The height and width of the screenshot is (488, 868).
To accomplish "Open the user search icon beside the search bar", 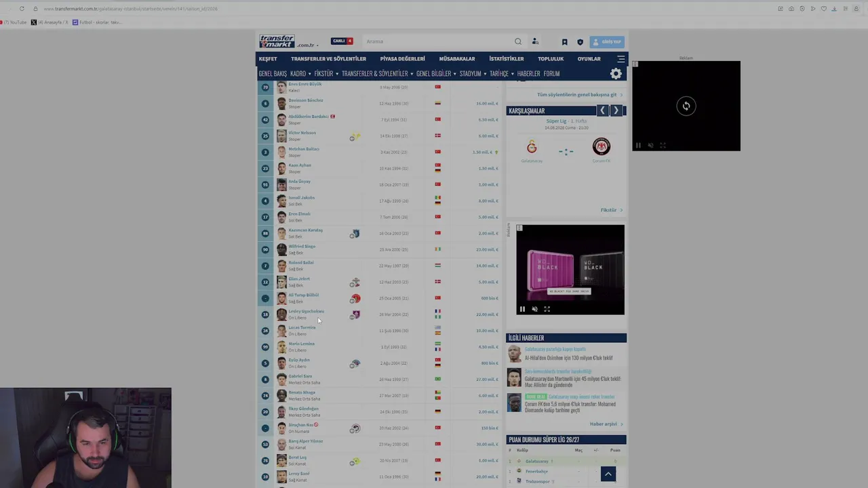I will point(535,41).
